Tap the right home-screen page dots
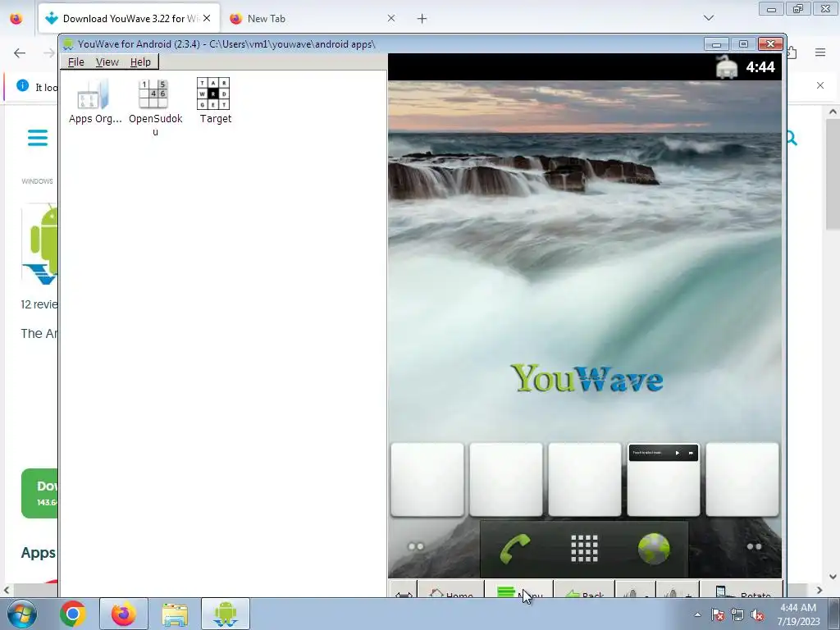 tap(754, 546)
